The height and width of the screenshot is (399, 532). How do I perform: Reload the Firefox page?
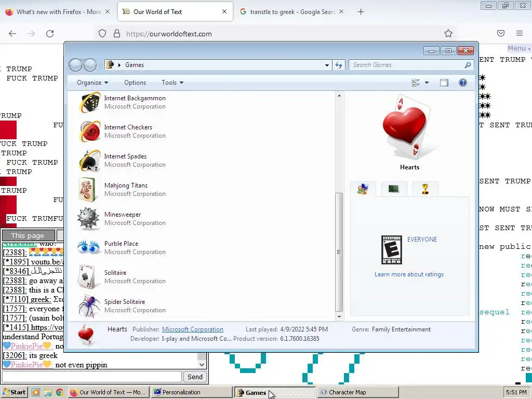(x=50, y=34)
